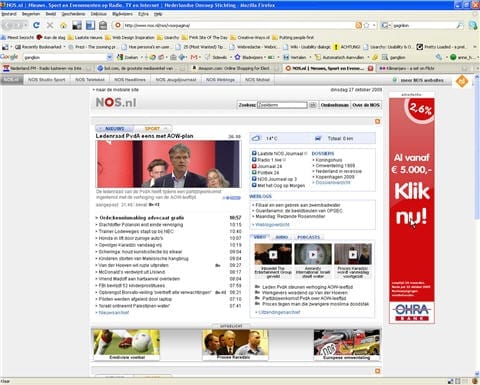Click the red icon beside Journaal 24

(x=254, y=166)
